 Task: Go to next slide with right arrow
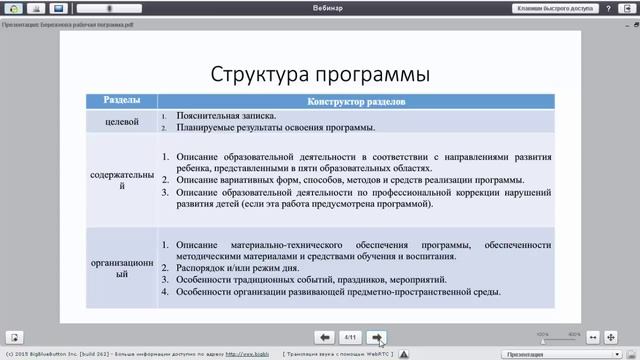pyautogui.click(x=376, y=337)
